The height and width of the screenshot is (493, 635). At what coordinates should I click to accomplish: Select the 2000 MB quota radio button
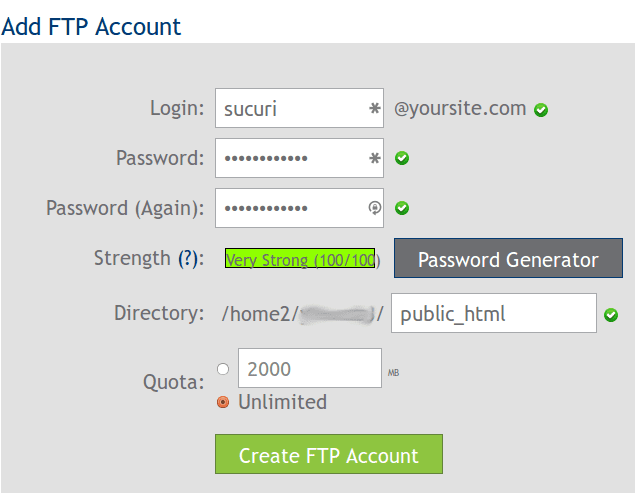point(223,369)
